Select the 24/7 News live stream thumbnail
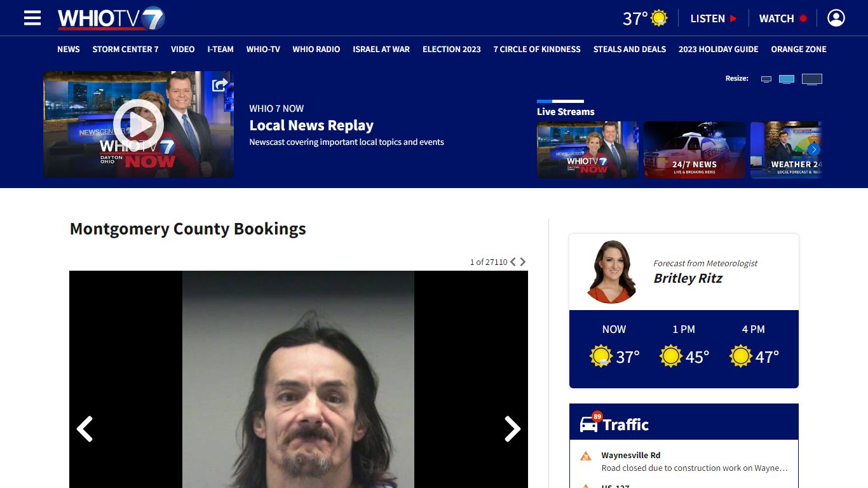 click(695, 150)
